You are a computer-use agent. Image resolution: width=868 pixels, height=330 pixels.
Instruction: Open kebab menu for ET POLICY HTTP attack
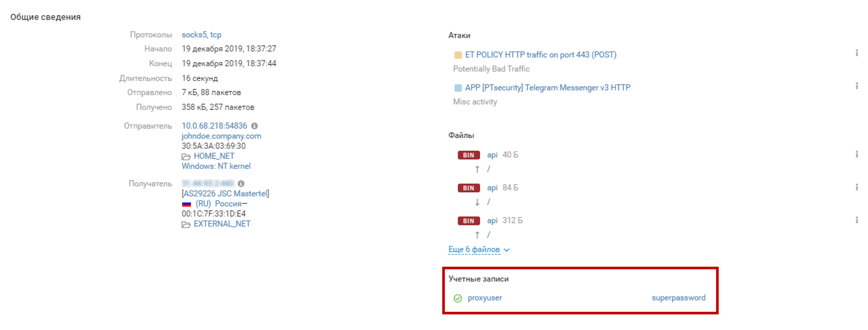coord(856,53)
